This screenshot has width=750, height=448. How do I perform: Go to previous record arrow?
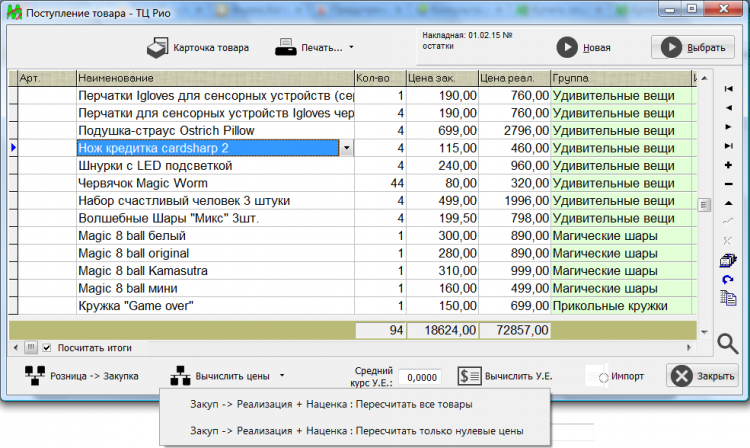(728, 108)
